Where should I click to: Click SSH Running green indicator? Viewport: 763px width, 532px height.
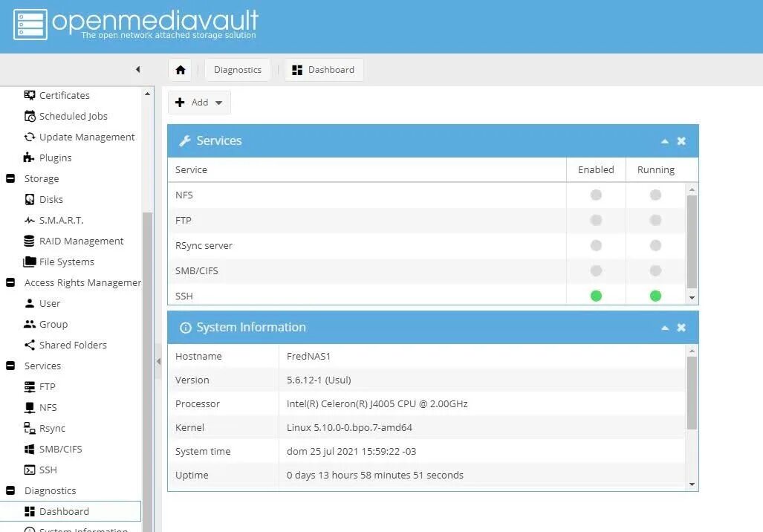[x=655, y=296]
